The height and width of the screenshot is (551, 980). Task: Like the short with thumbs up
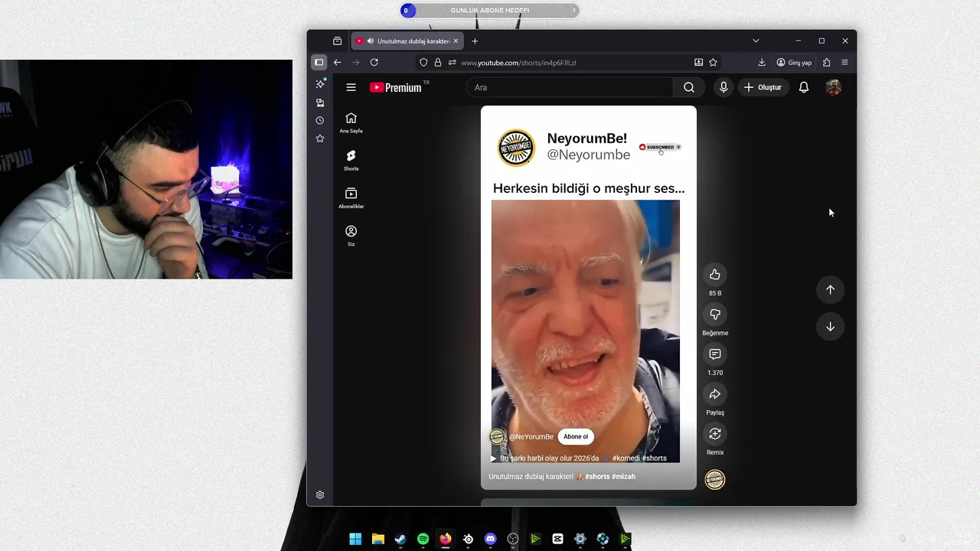715,275
